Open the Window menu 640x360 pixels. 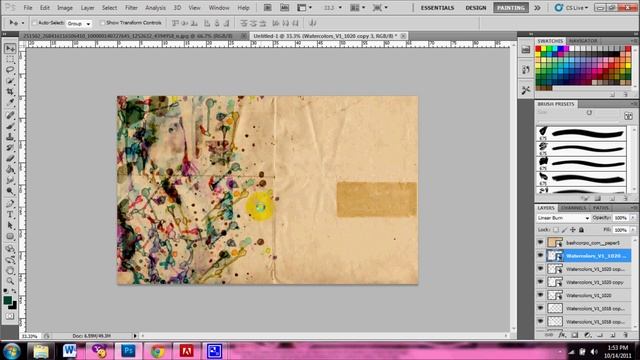tap(219, 8)
